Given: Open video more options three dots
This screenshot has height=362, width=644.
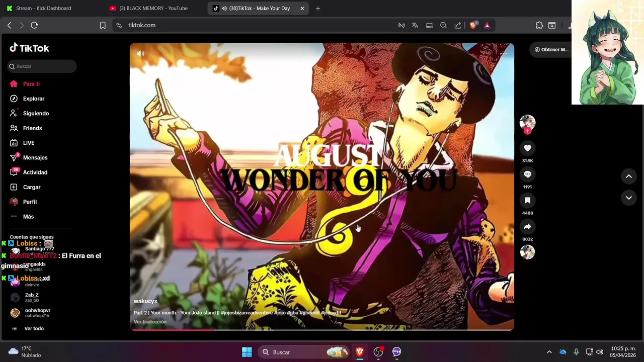Looking at the screenshot, I should [503, 53].
